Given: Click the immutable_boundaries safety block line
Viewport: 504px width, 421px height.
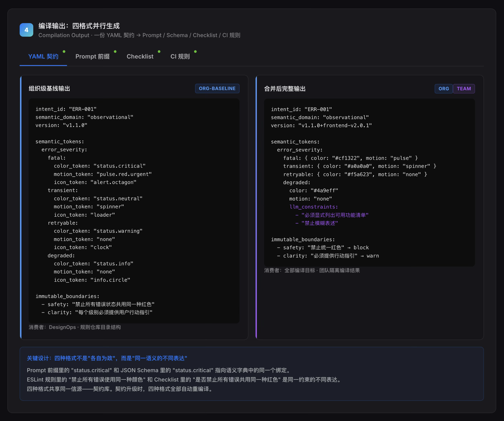Looking at the screenshot, I should tap(323, 248).
